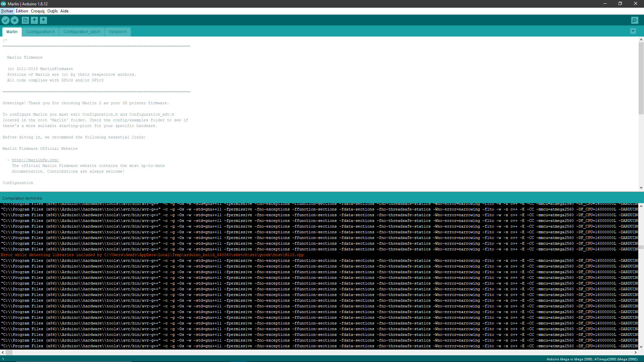
Task: Follow the http://marlinfw.org/ link
Action: [36, 160]
